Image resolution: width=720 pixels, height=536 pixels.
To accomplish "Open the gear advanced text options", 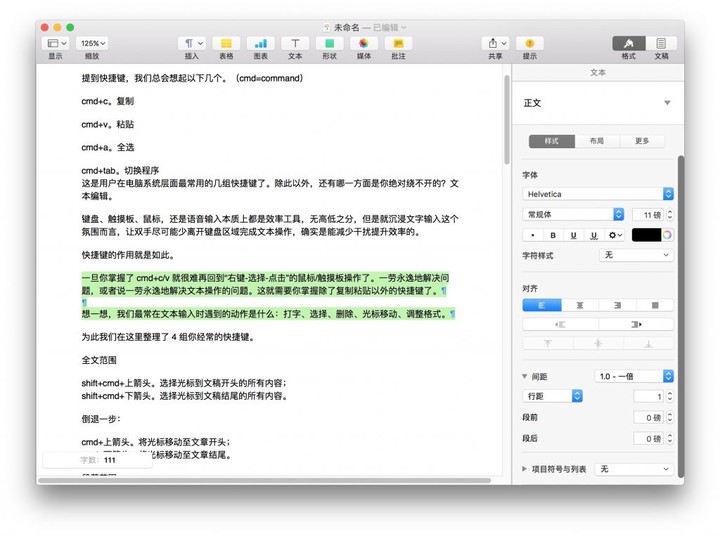I will click(x=615, y=235).
